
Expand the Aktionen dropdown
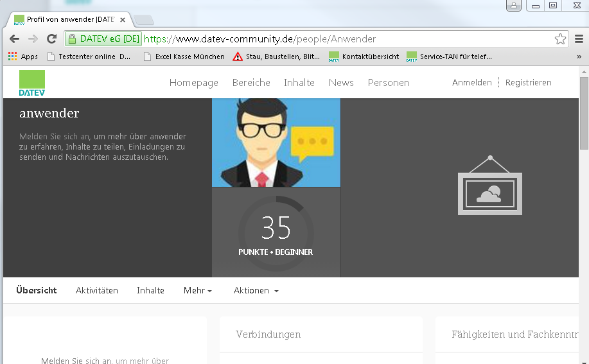point(256,291)
